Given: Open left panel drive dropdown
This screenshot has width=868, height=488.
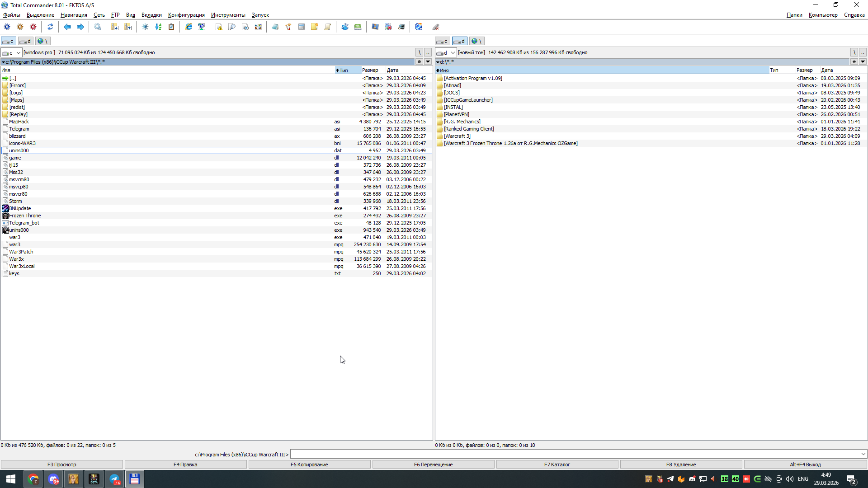Looking at the screenshot, I should click(19, 53).
